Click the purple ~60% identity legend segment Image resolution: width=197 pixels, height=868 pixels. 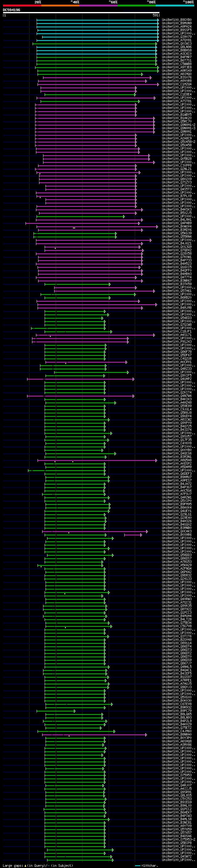99,6
